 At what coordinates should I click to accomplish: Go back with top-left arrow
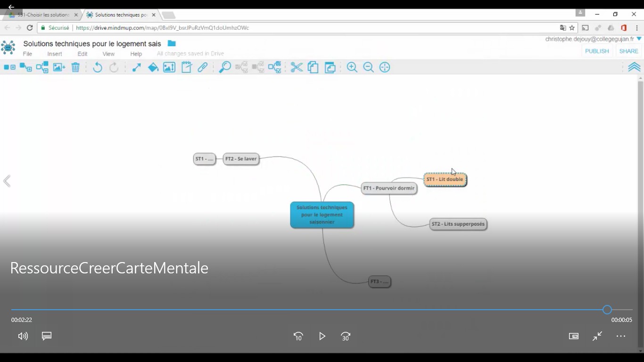(x=11, y=7)
